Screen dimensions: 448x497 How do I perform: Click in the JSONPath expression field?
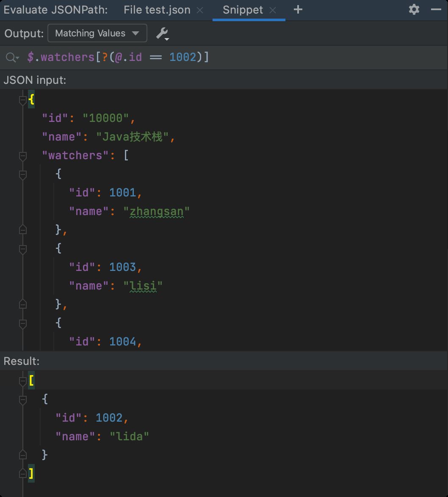click(x=235, y=58)
